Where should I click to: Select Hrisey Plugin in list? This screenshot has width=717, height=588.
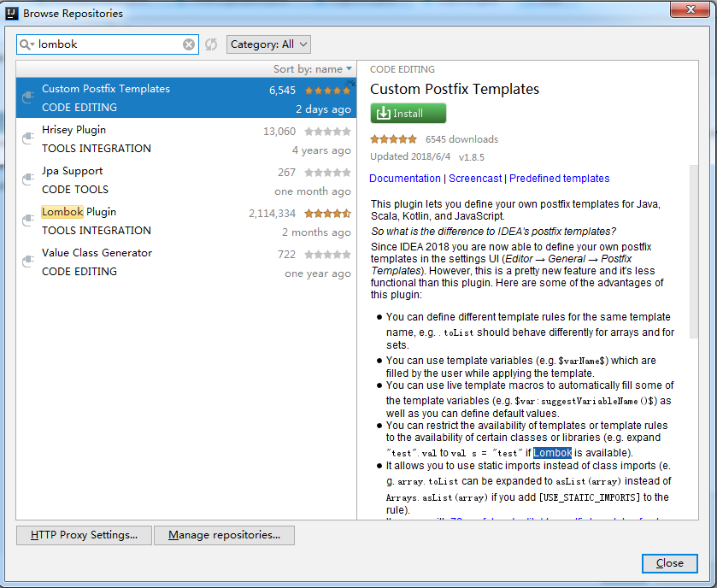186,138
